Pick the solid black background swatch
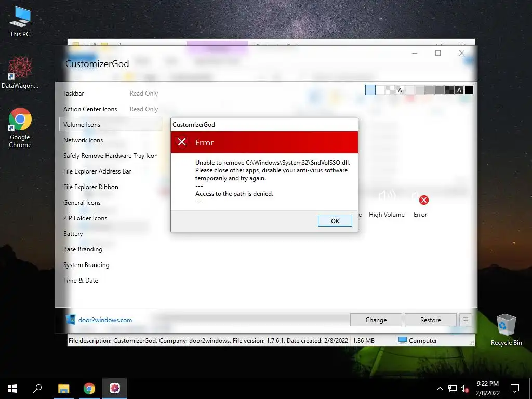532x399 pixels. (x=469, y=90)
